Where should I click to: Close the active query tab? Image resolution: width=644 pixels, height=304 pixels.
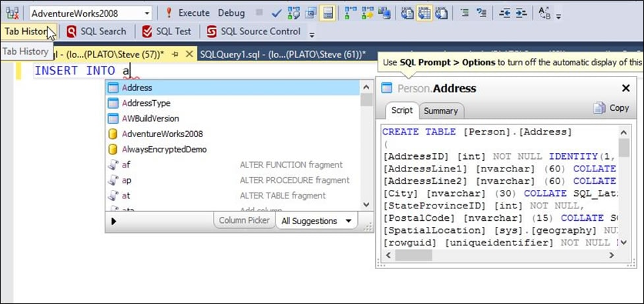(189, 53)
